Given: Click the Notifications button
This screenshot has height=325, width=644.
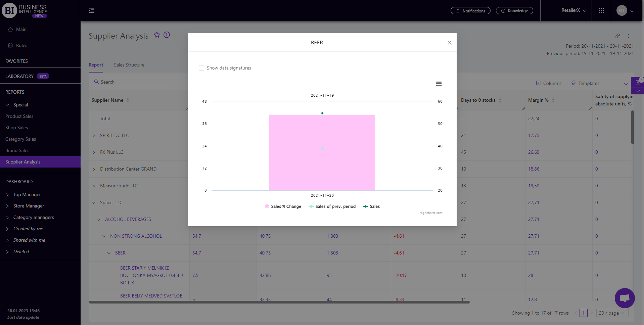Looking at the screenshot, I should [x=470, y=11].
